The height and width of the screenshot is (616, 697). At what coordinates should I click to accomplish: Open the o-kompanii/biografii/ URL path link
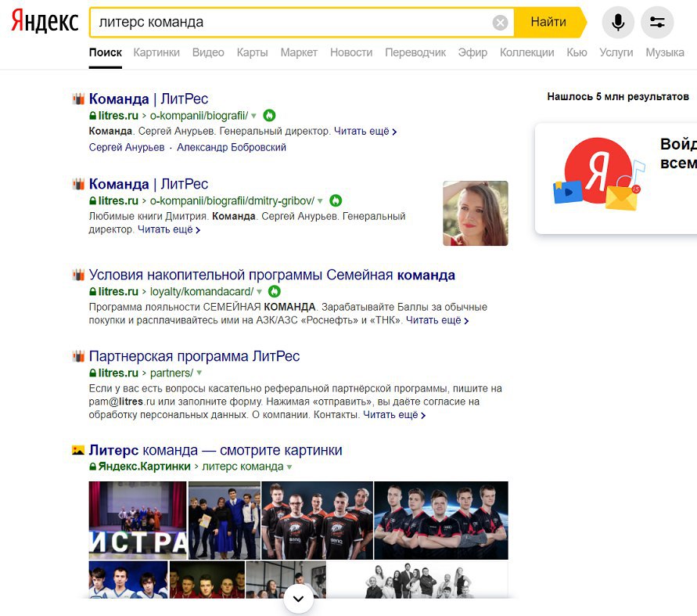(x=199, y=116)
